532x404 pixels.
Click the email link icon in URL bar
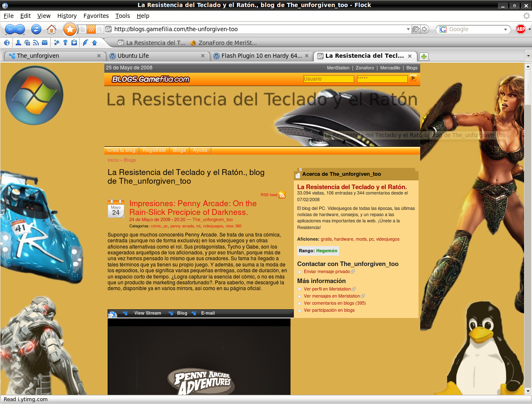pyautogui.click(x=416, y=29)
